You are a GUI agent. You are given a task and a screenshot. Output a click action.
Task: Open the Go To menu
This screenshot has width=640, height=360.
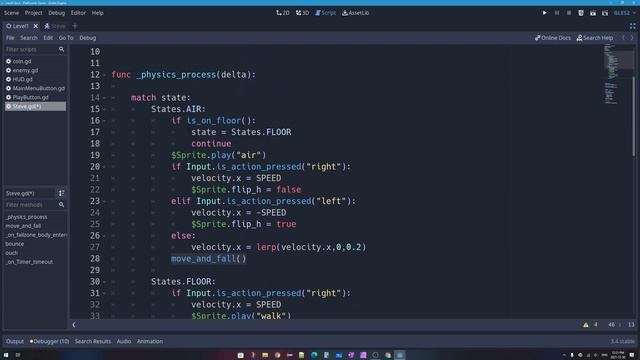tap(66, 38)
